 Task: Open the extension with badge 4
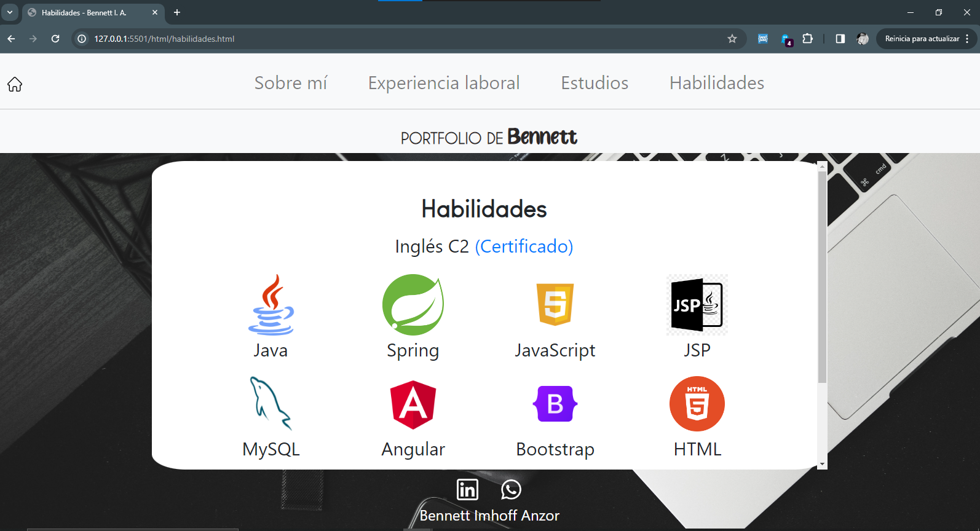pos(786,40)
